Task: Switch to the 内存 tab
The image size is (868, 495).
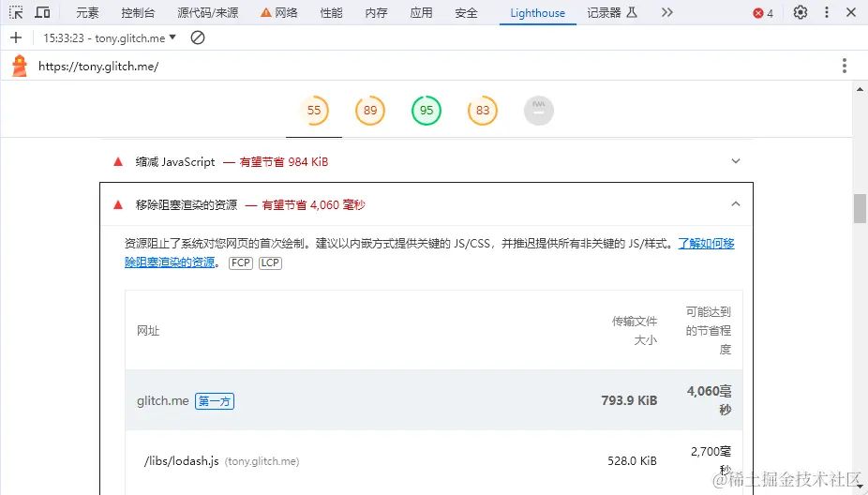Action: 376,13
